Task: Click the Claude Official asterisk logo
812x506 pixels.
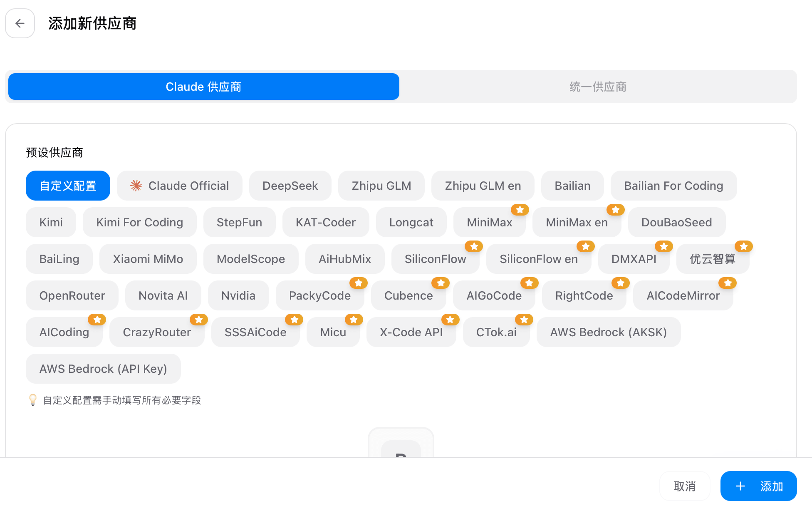Action: (136, 186)
